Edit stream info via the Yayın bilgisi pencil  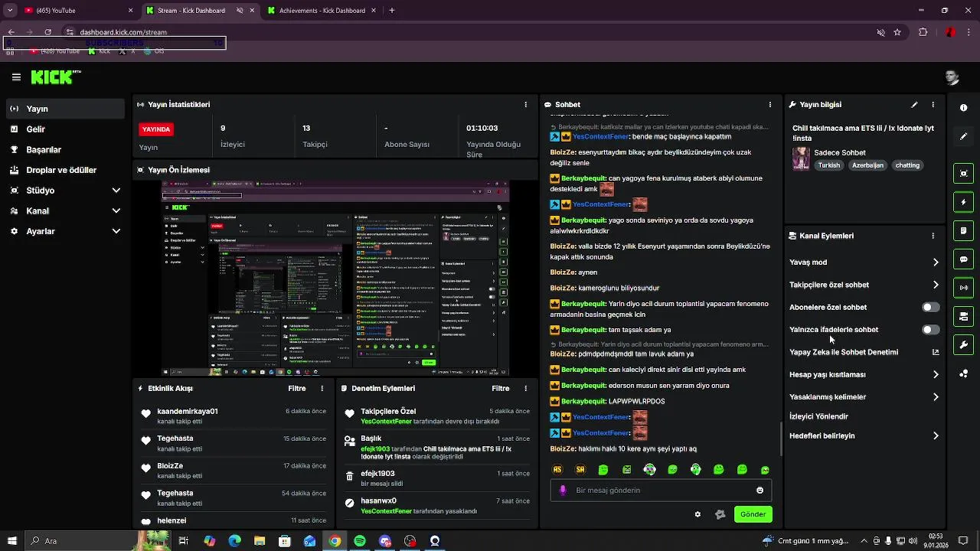[914, 105]
